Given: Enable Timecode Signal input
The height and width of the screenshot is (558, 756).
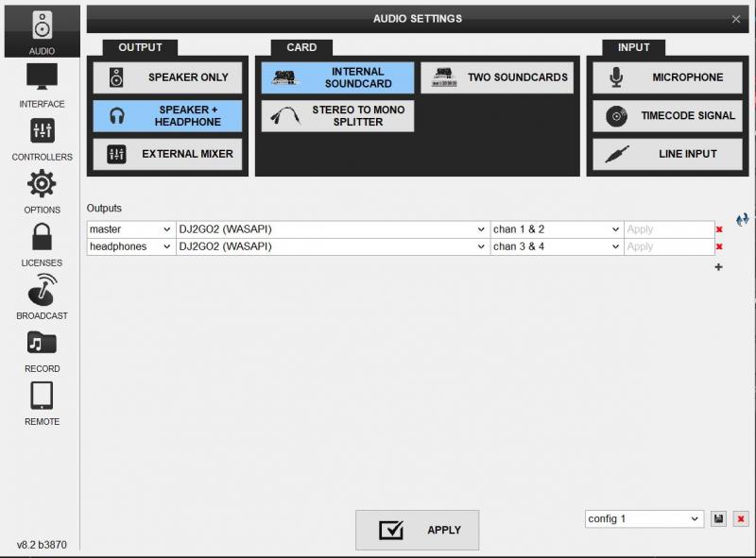Looking at the screenshot, I should point(667,115).
